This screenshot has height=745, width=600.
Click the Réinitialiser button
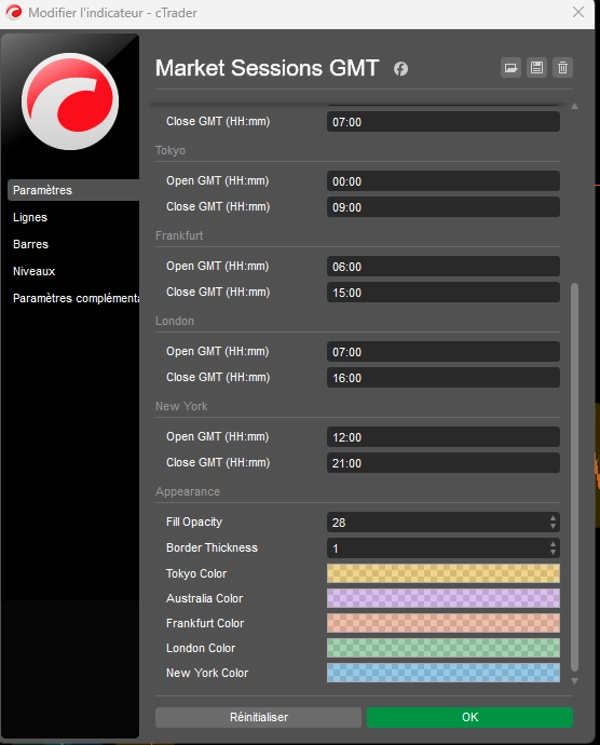coord(258,717)
